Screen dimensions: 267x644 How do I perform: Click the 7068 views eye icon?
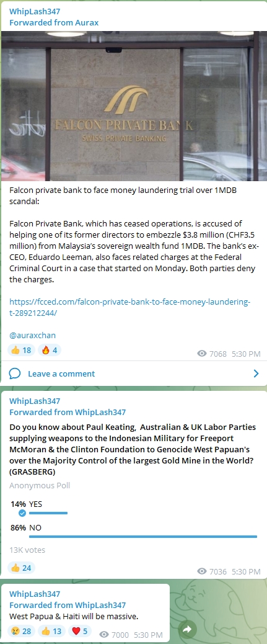coord(202,353)
